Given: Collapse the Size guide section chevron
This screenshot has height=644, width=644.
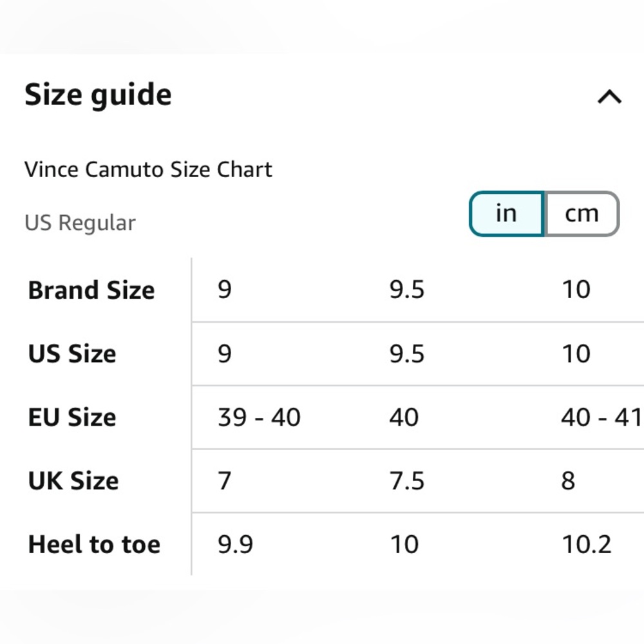Looking at the screenshot, I should tap(609, 97).
